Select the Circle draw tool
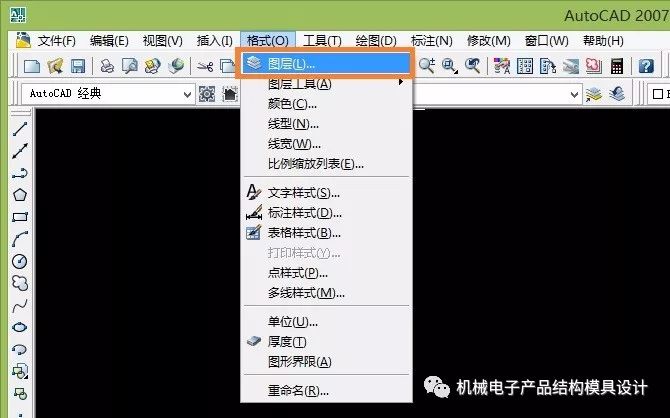670x418 pixels. pyautogui.click(x=20, y=261)
